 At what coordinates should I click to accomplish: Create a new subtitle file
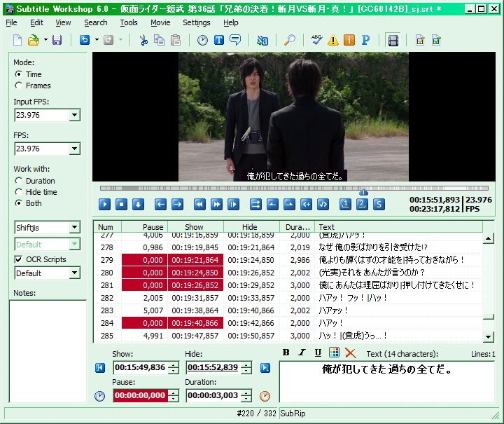[17, 40]
